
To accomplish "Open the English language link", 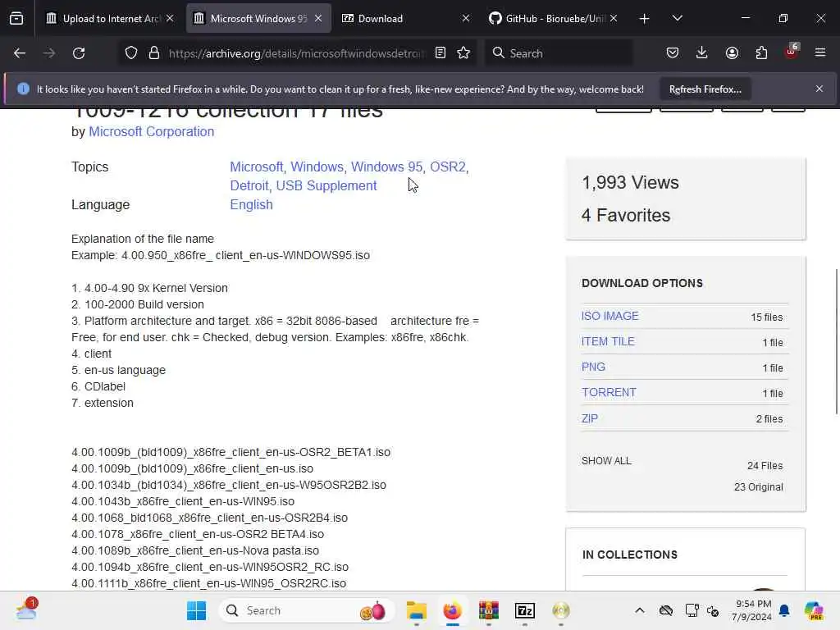I will [251, 204].
